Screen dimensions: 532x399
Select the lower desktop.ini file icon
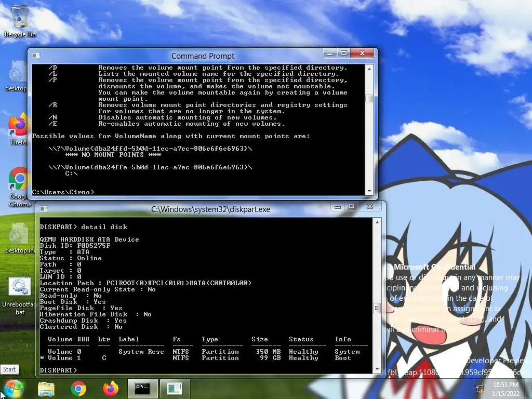pyautogui.click(x=20, y=238)
